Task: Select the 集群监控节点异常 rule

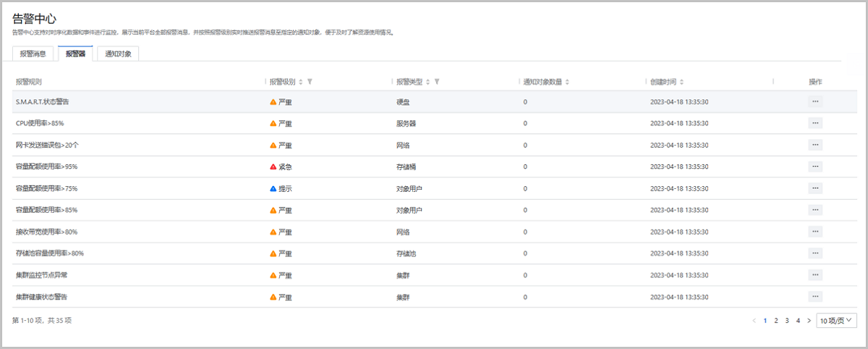Action: pyautogui.click(x=43, y=275)
